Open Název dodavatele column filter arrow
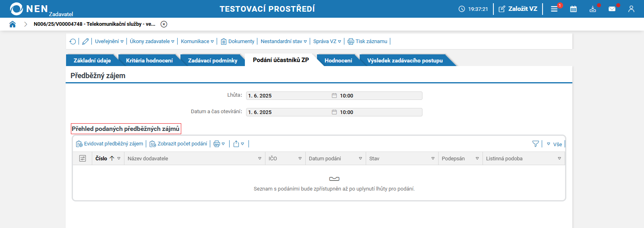The height and width of the screenshot is (228, 644). tap(260, 159)
